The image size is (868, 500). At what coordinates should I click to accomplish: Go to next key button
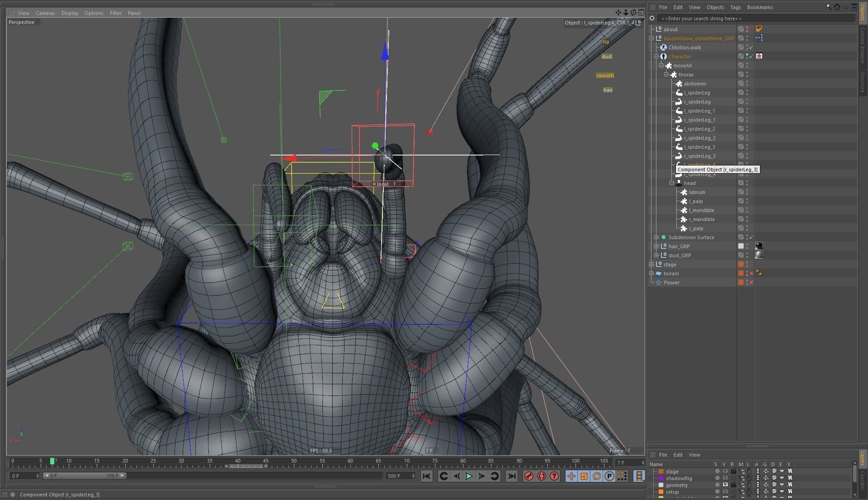click(x=494, y=476)
